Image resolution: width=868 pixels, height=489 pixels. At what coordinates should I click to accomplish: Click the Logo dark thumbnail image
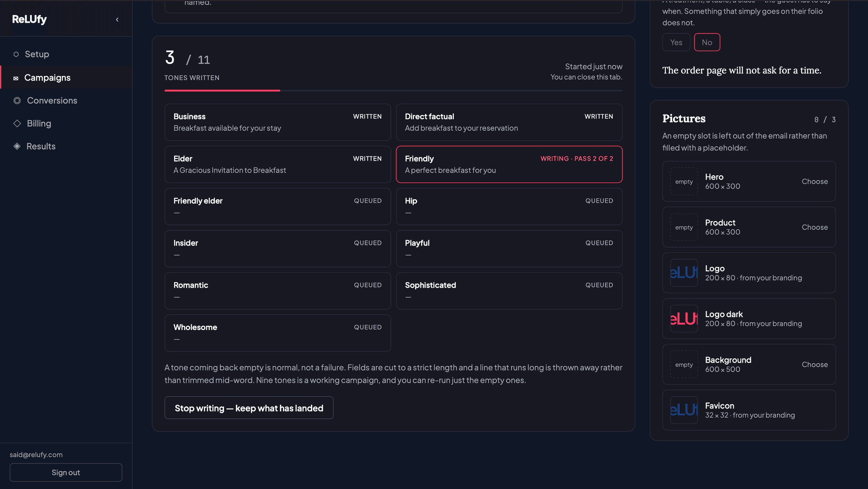click(x=684, y=319)
